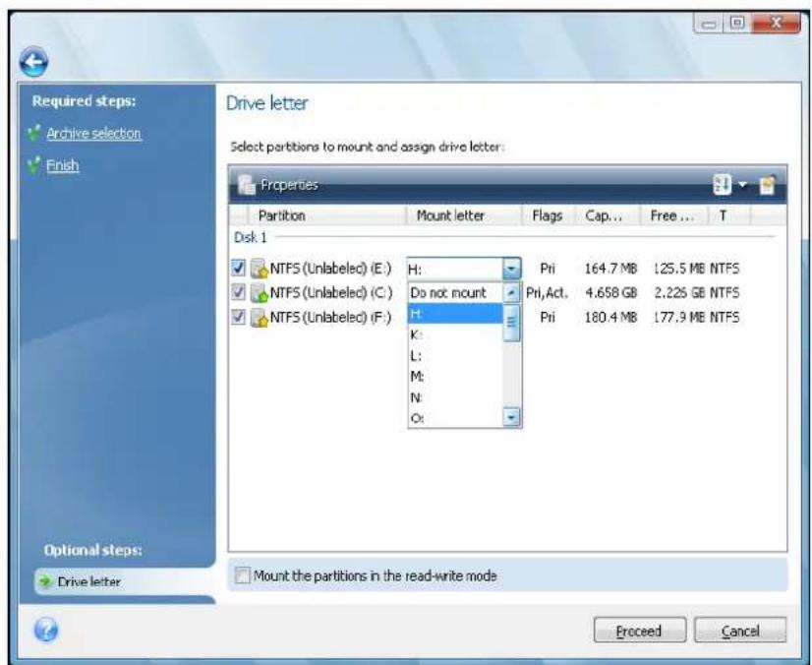This screenshot has width=812, height=665.
Task: Sort by the Free ... column header
Action: coord(674,215)
